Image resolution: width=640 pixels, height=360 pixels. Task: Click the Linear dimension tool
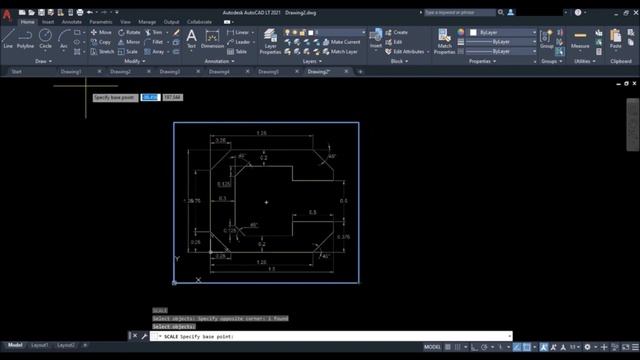[238, 32]
